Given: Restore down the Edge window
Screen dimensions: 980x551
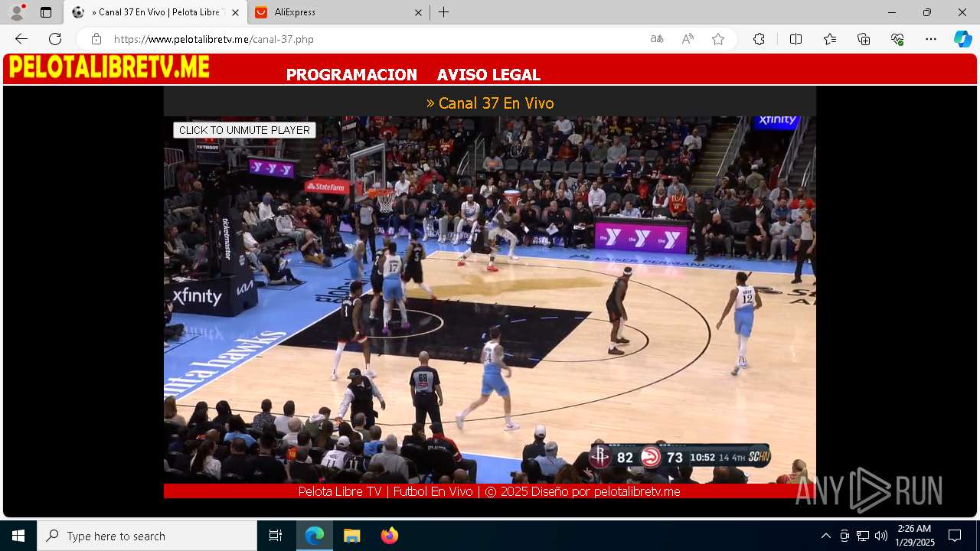Looking at the screenshot, I should [927, 12].
